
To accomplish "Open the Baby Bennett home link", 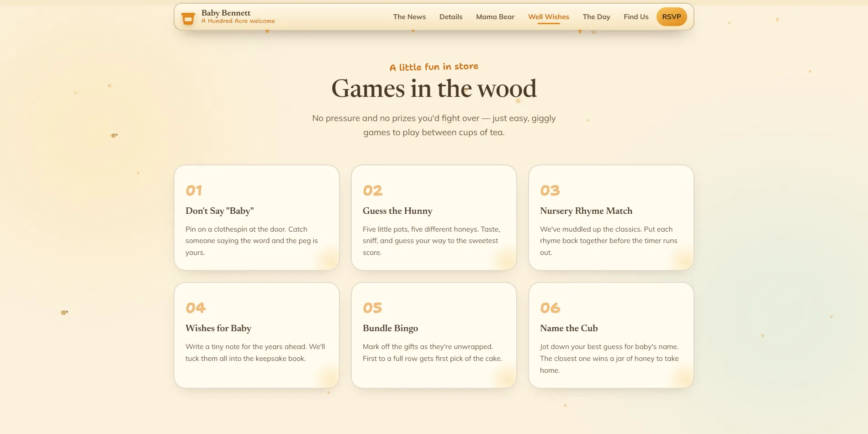I will (228, 17).
